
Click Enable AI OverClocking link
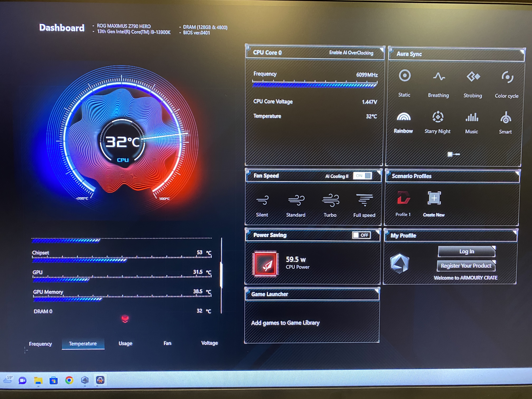[x=351, y=52]
